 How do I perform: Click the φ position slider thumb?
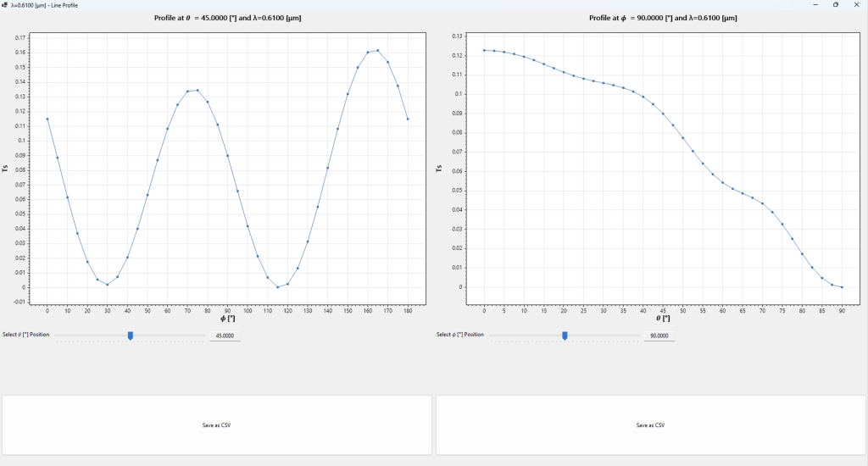point(565,336)
